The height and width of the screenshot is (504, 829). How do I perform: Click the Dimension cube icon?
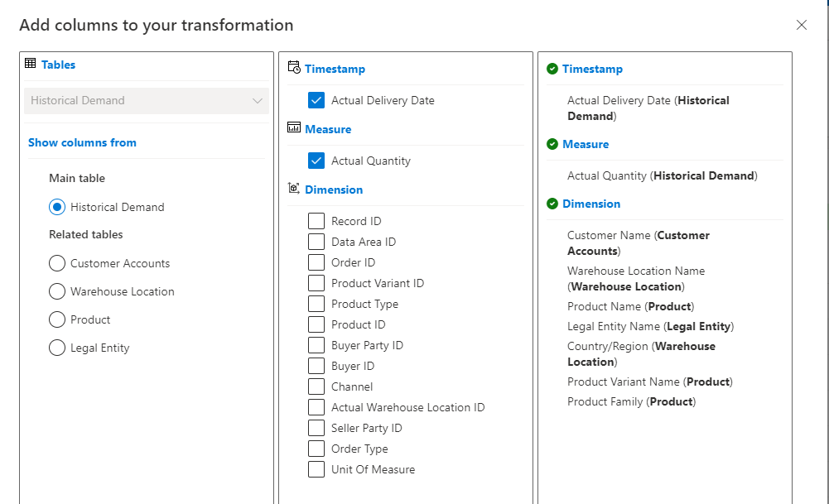(294, 189)
